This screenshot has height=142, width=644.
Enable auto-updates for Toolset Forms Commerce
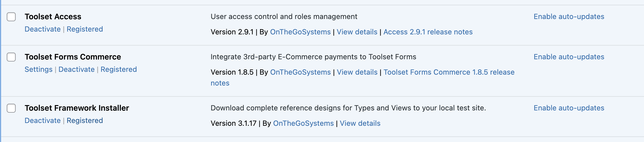(569, 57)
